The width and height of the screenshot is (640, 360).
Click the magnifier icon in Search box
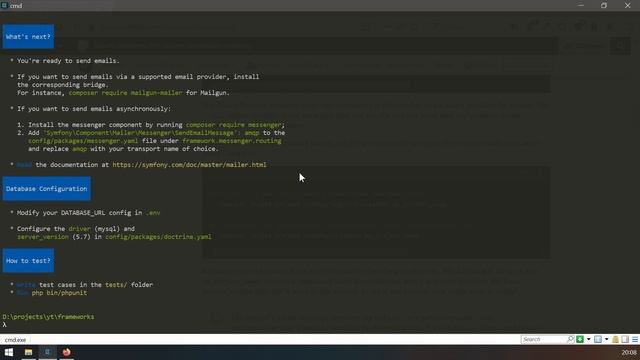click(x=570, y=339)
